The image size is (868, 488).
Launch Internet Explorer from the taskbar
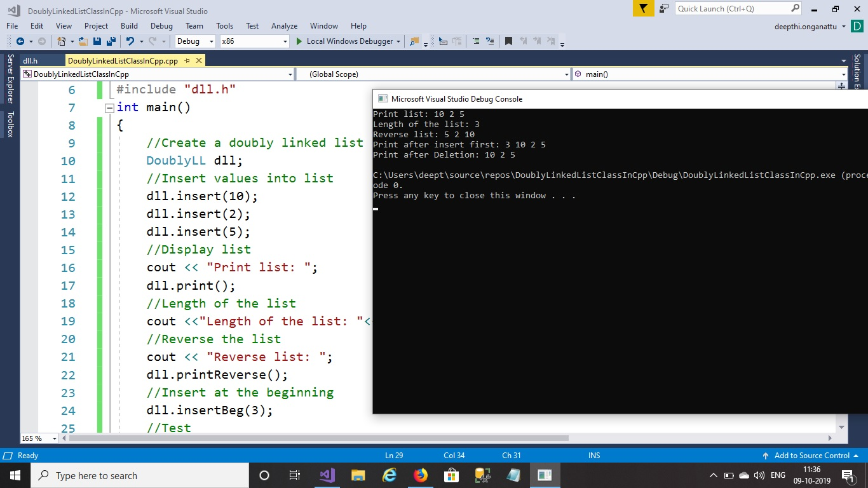coord(390,475)
